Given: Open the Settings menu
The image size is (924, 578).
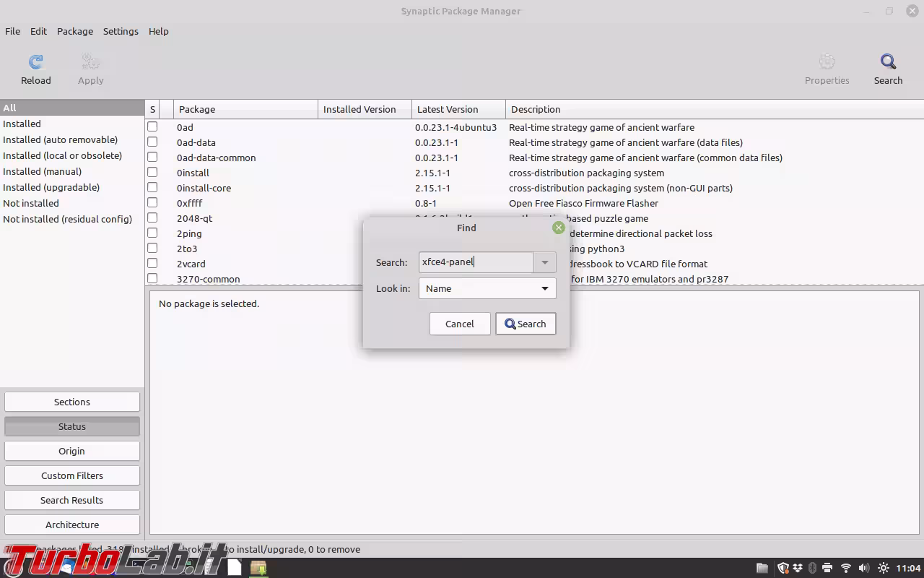Looking at the screenshot, I should click(x=121, y=31).
